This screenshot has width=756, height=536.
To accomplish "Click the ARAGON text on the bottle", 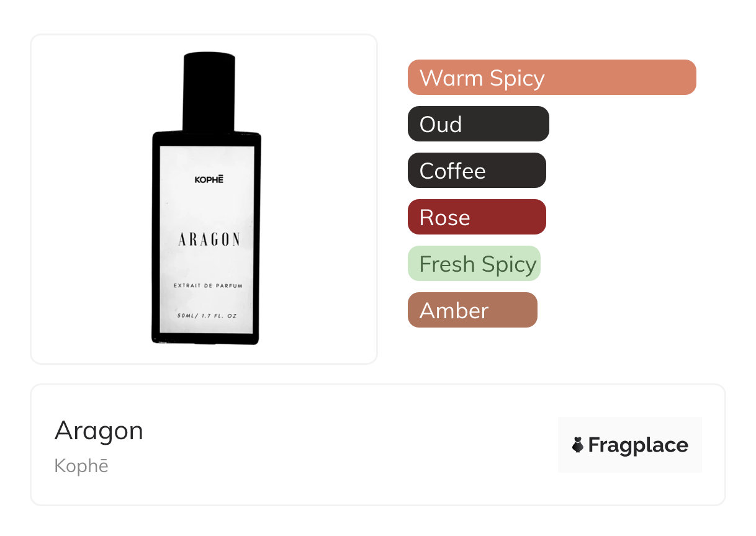I will pyautogui.click(x=209, y=240).
